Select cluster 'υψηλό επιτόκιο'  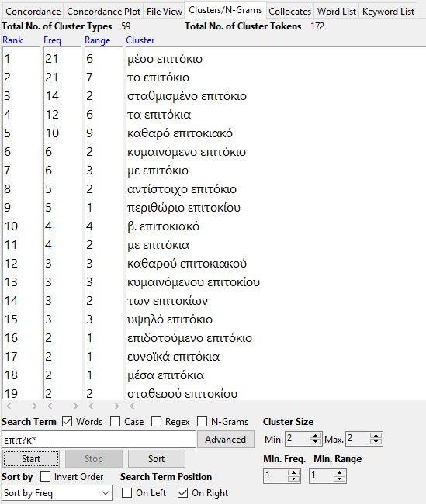(x=170, y=319)
